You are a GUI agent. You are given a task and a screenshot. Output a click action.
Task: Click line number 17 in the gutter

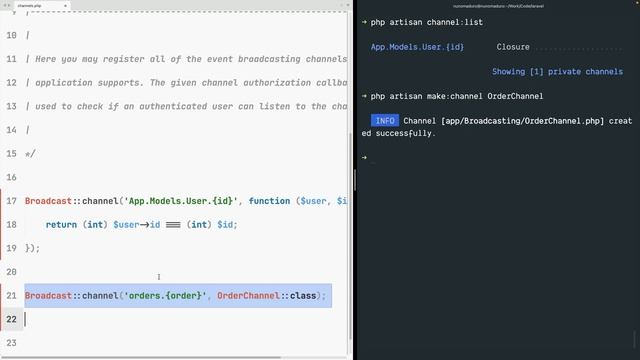pos(11,201)
